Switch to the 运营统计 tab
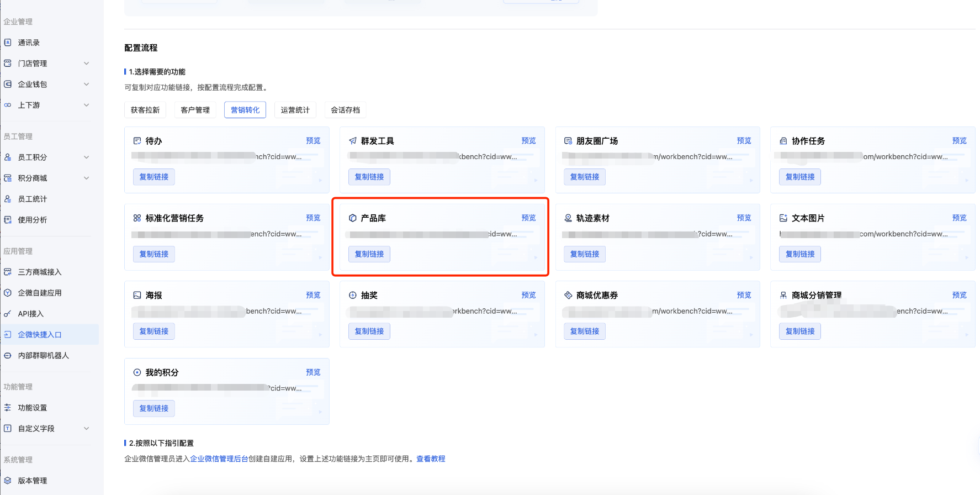 295,110
